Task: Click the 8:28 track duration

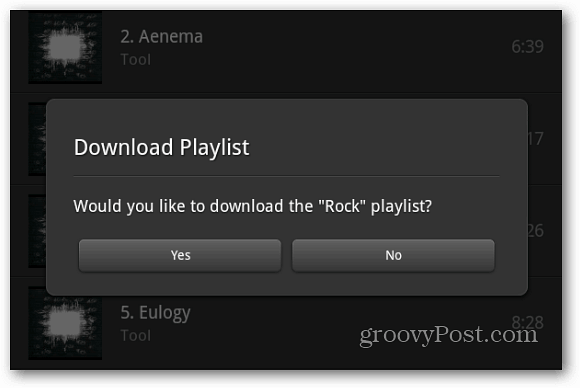Action: (527, 323)
